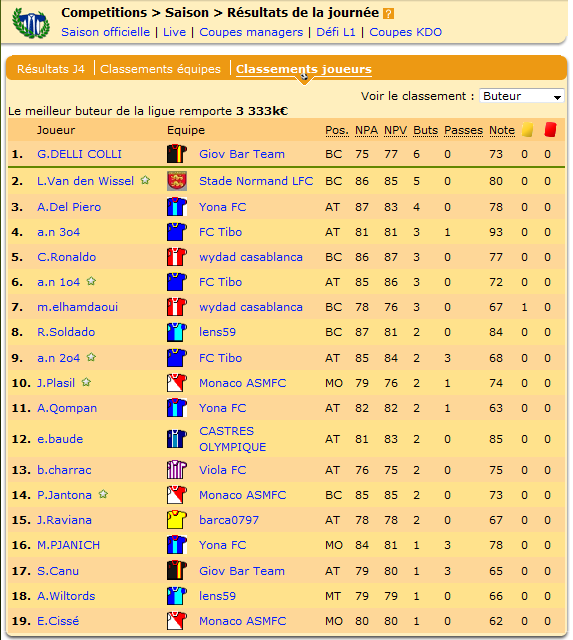Image resolution: width=573 pixels, height=640 pixels.
Task: Click Monaco ASMFC jersey in P.Jantona row
Action: pyautogui.click(x=177, y=495)
